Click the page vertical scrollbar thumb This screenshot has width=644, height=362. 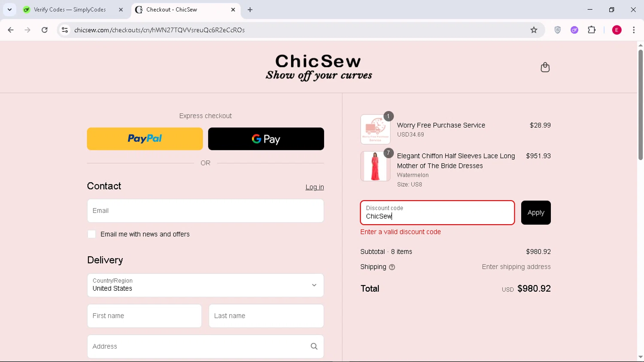coord(641,105)
